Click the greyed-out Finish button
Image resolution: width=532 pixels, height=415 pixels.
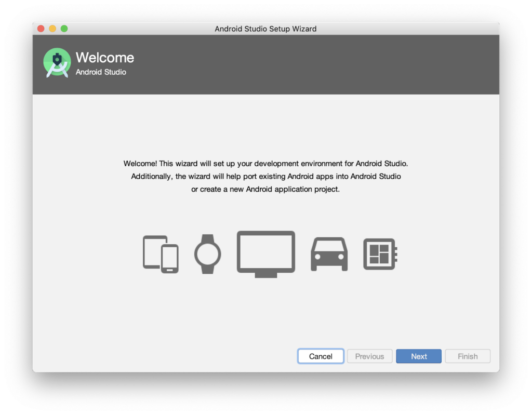click(x=467, y=356)
